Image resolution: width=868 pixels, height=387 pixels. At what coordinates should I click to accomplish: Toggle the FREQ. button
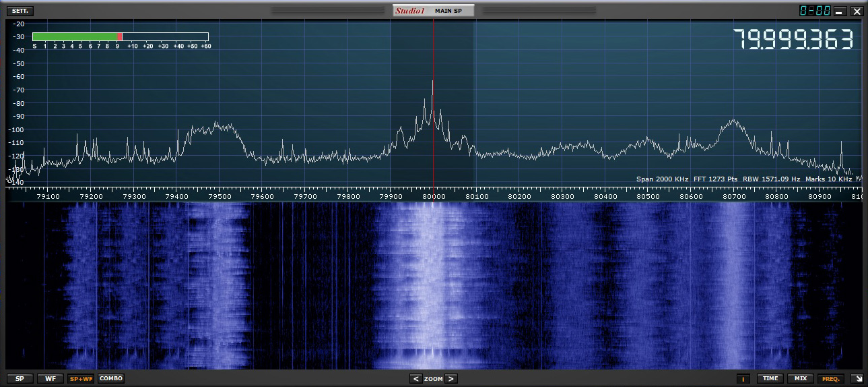coord(830,379)
